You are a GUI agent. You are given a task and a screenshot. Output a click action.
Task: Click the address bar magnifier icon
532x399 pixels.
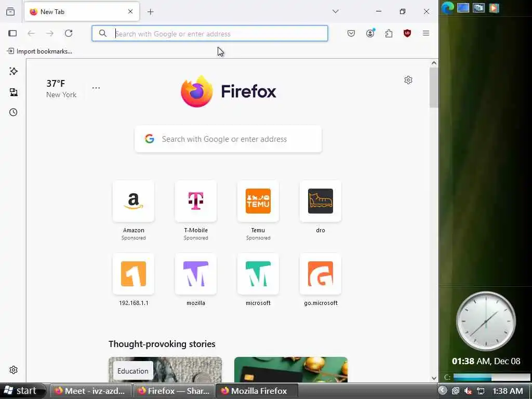(102, 33)
